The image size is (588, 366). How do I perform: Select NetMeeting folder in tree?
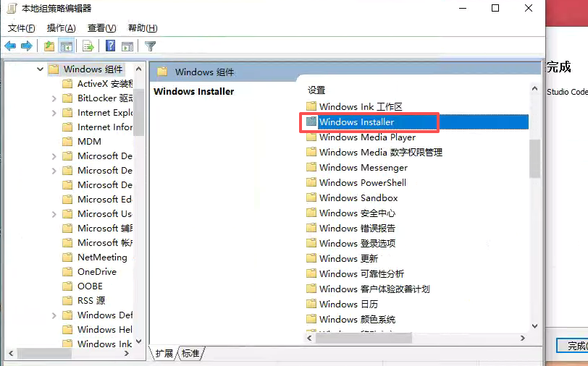(x=102, y=258)
